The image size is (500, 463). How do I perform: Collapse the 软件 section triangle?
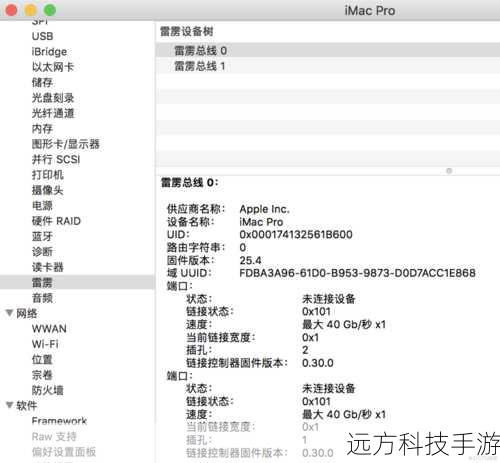tap(10, 405)
